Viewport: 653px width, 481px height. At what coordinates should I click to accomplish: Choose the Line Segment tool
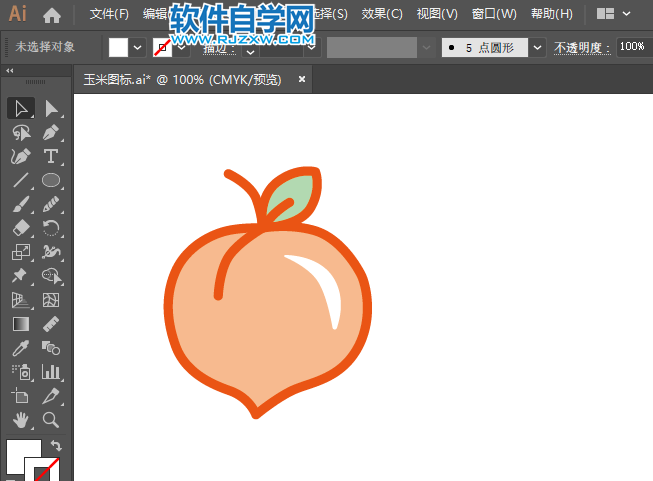[x=21, y=180]
